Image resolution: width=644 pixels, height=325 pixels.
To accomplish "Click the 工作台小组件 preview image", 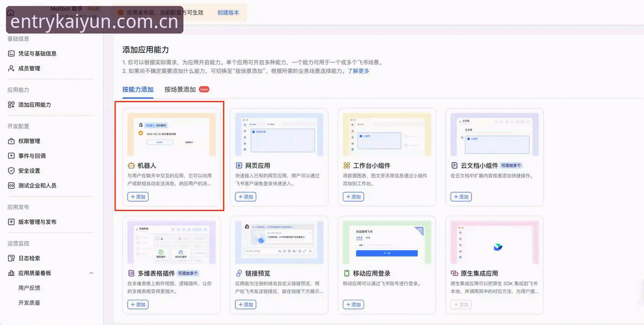I will [x=387, y=135].
